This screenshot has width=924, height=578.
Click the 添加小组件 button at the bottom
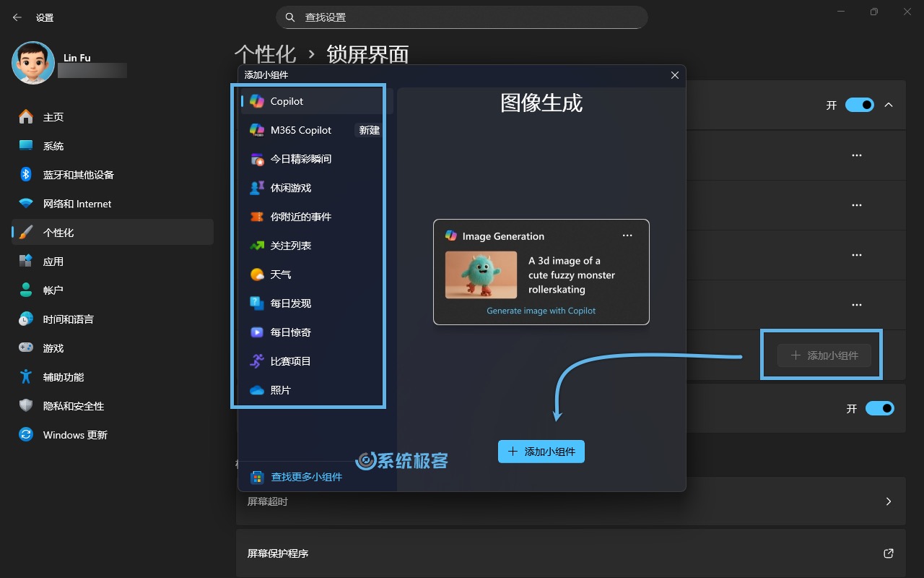click(541, 451)
